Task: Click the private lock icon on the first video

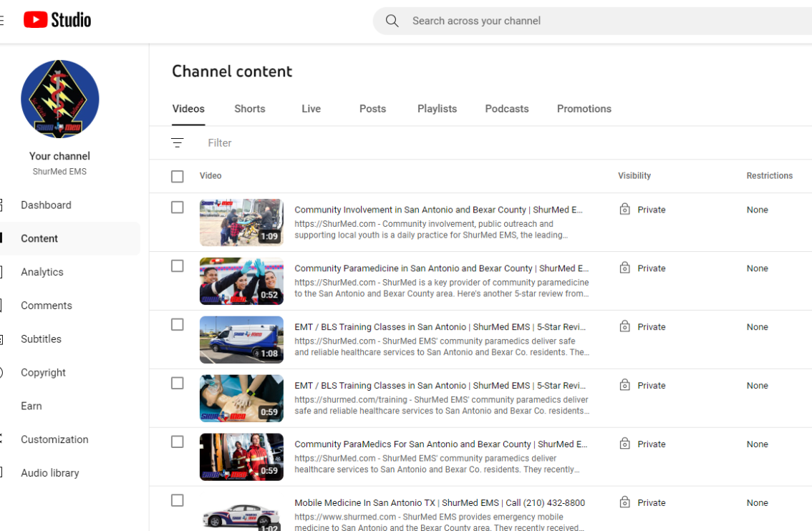Action: tap(624, 210)
